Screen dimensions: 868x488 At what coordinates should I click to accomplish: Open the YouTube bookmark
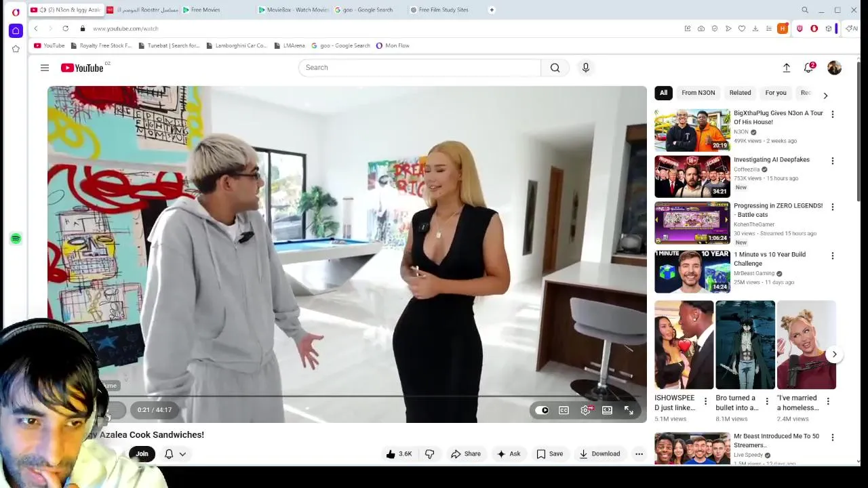pos(50,45)
